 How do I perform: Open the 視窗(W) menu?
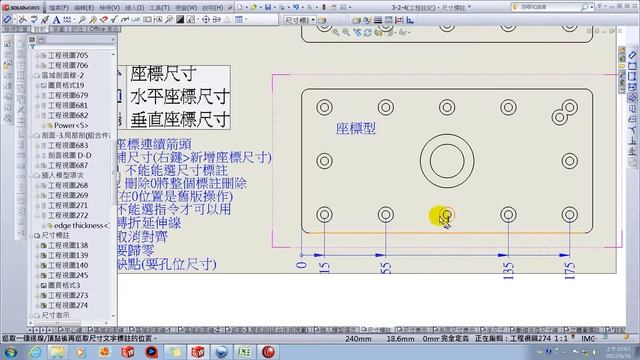click(186, 7)
